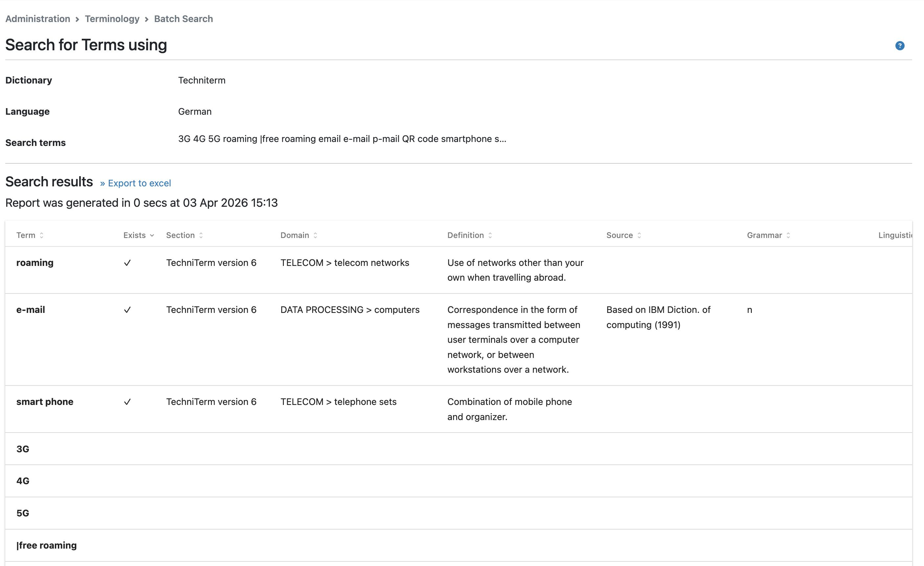Screen dimensions: 924x566
Task: Sort by the Source column header
Action: pyautogui.click(x=624, y=235)
